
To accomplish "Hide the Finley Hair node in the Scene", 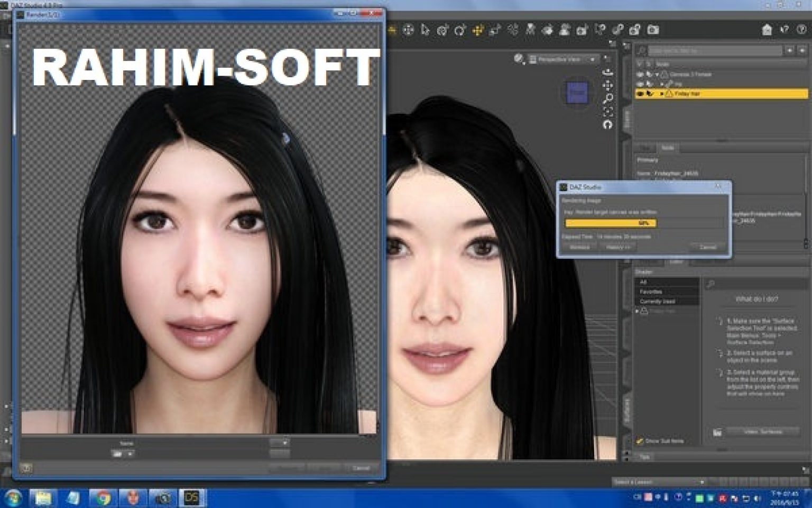I will tap(640, 94).
